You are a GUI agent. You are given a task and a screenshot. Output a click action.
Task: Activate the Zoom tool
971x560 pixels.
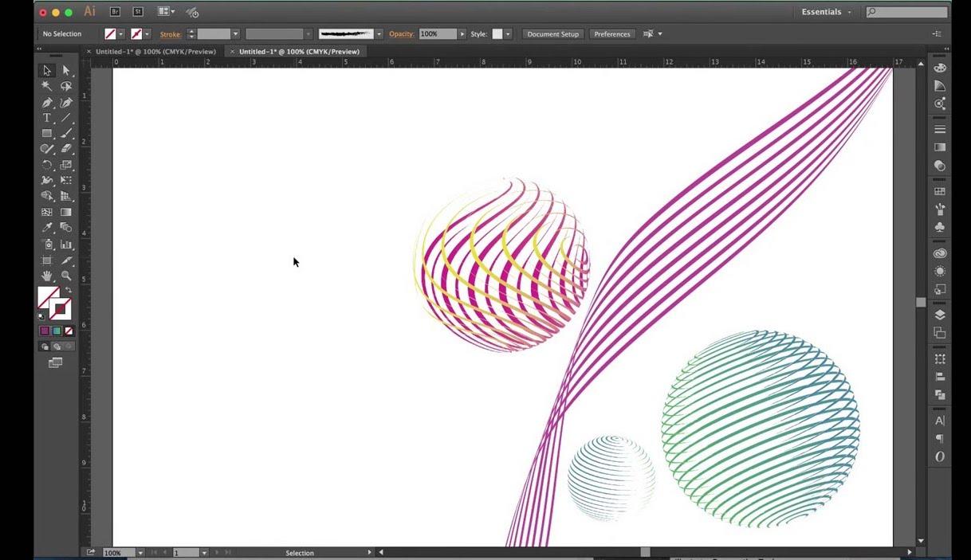(x=66, y=276)
